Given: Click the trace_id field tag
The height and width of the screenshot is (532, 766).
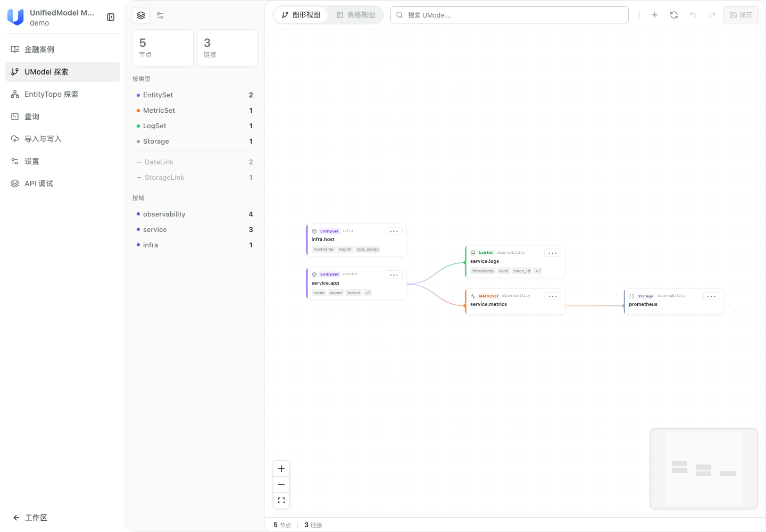Looking at the screenshot, I should tap(521, 271).
